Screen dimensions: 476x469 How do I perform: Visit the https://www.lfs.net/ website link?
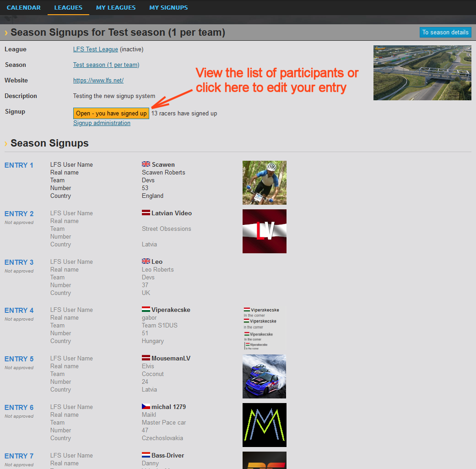[98, 80]
